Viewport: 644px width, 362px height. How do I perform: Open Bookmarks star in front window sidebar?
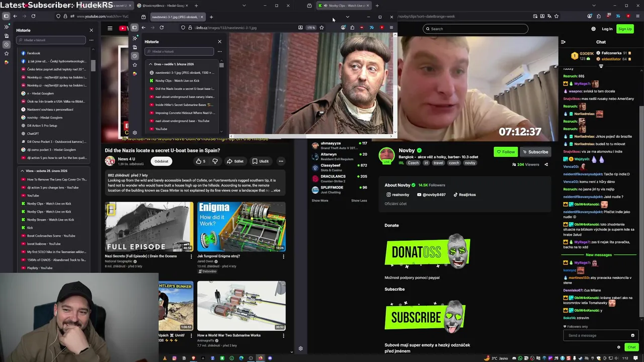coord(135,65)
